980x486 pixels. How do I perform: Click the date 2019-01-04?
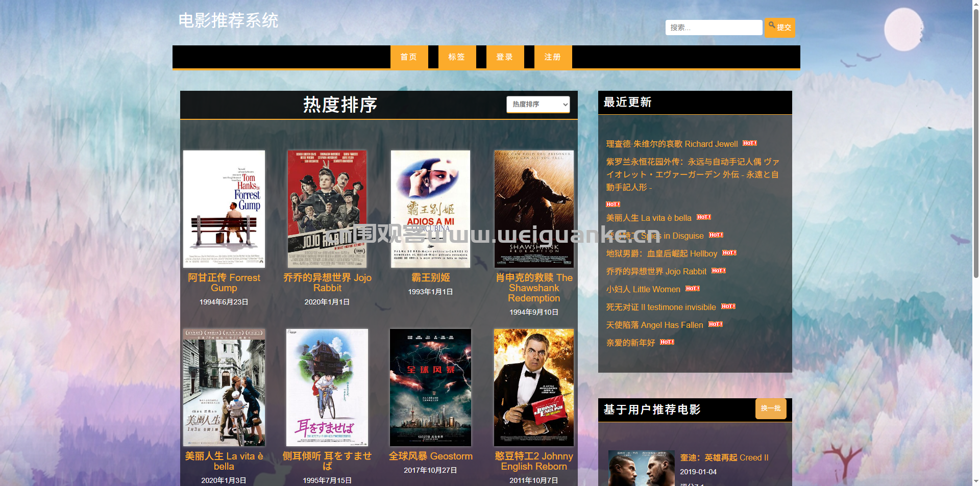[x=698, y=472]
